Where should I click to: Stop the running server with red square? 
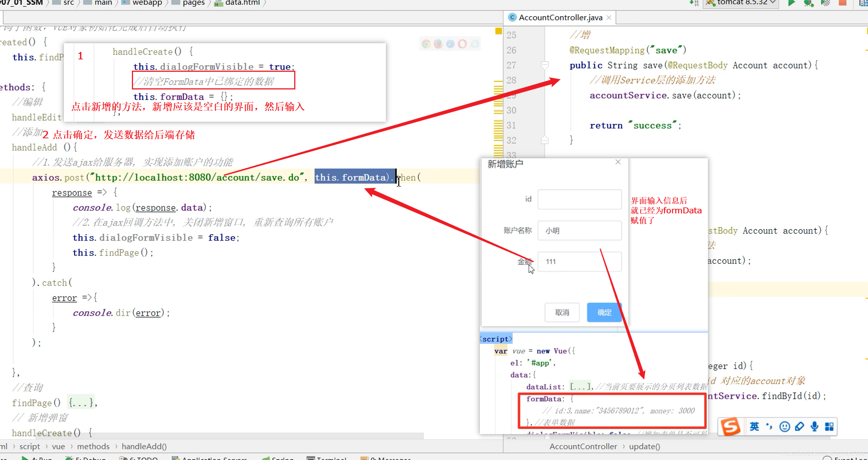(x=843, y=3)
